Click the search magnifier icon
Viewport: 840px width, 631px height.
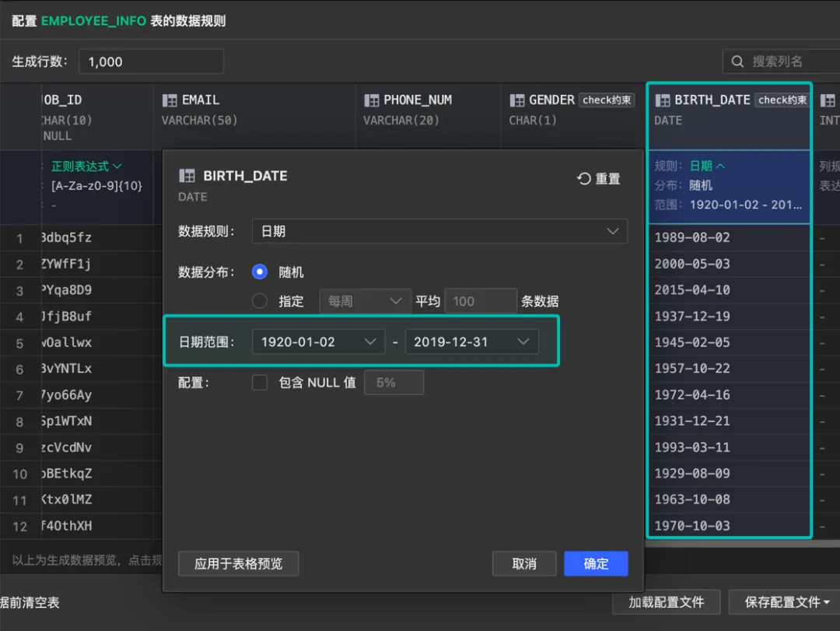[737, 61]
